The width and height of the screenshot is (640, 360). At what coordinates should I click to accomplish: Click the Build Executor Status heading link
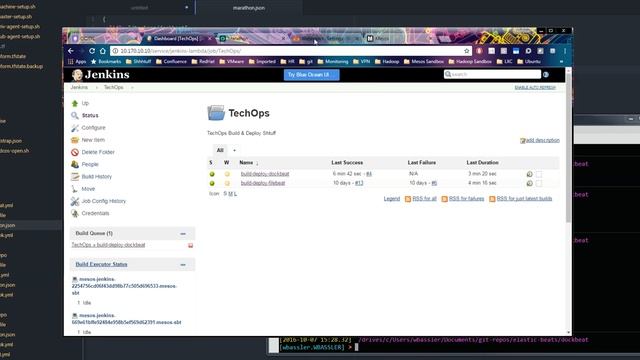pyautogui.click(x=101, y=264)
